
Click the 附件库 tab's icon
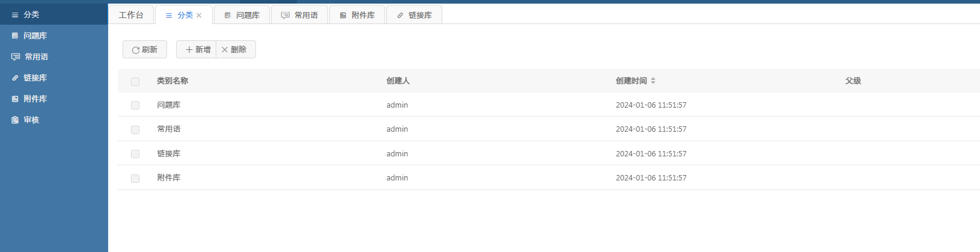(x=343, y=16)
